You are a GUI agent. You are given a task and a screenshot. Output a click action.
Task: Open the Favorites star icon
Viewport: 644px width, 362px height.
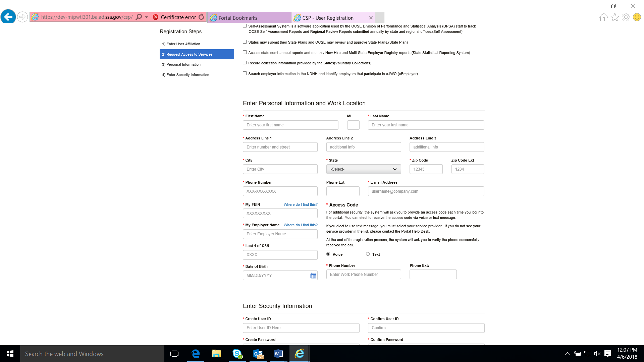(614, 17)
